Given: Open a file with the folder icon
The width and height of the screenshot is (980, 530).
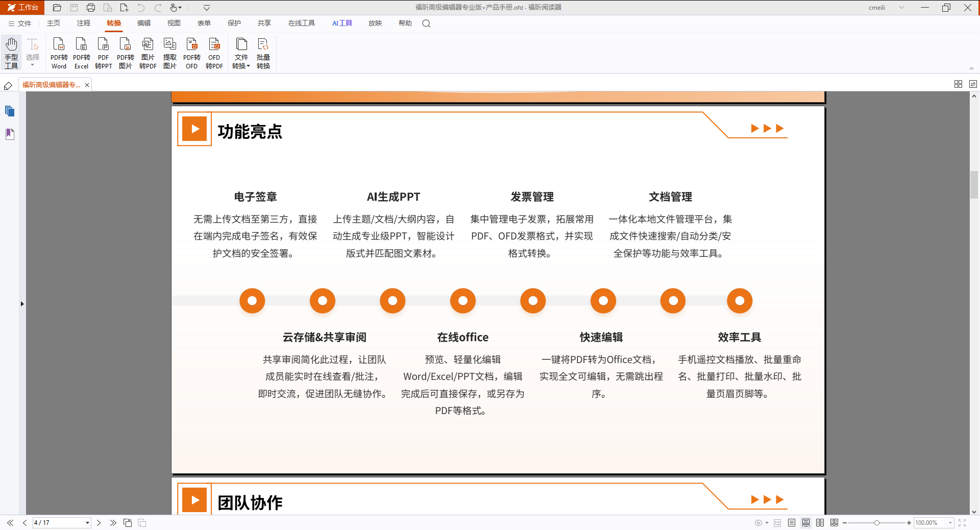Looking at the screenshot, I should (x=57, y=8).
